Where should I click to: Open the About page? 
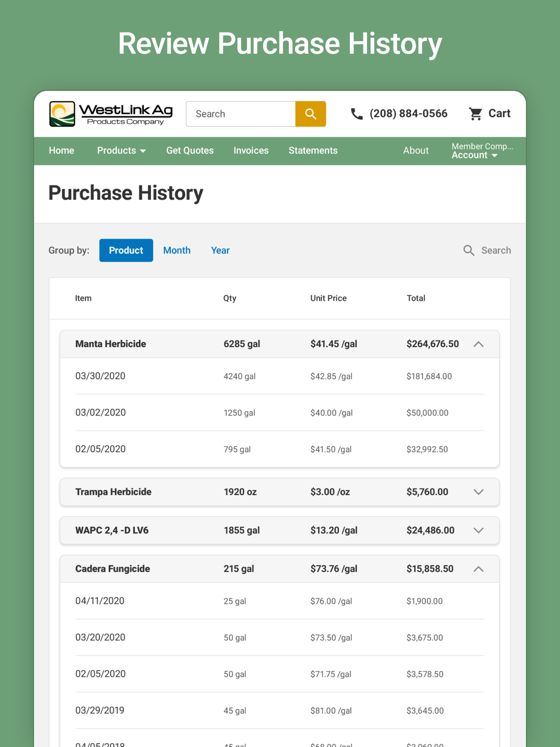click(416, 151)
